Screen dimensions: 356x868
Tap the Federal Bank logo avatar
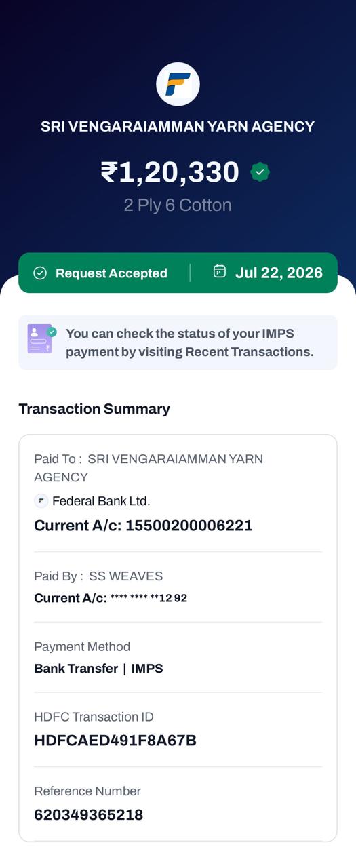click(178, 84)
